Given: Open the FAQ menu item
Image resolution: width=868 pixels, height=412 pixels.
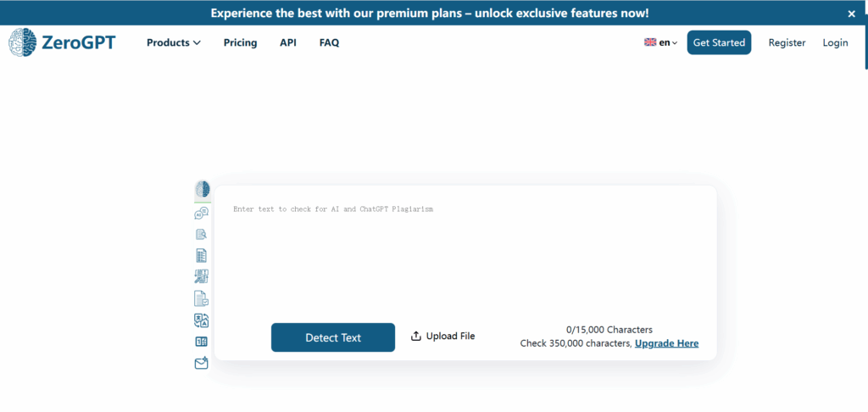Looking at the screenshot, I should point(329,42).
